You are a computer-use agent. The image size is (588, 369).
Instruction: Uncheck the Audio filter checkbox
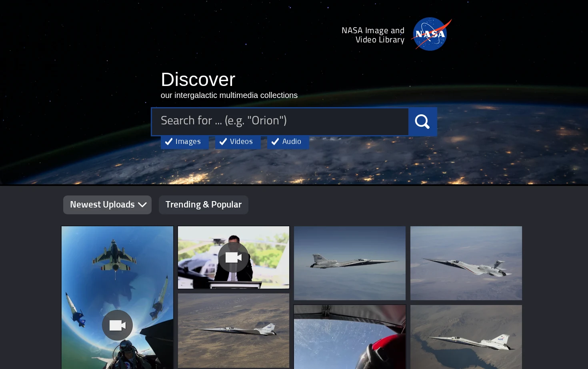(x=288, y=142)
